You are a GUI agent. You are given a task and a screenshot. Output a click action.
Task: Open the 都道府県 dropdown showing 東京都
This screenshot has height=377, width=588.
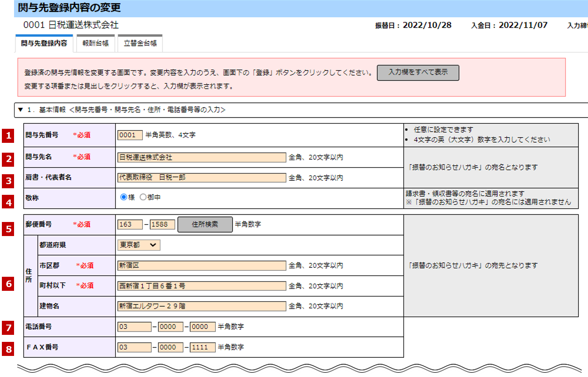pyautogui.click(x=139, y=245)
